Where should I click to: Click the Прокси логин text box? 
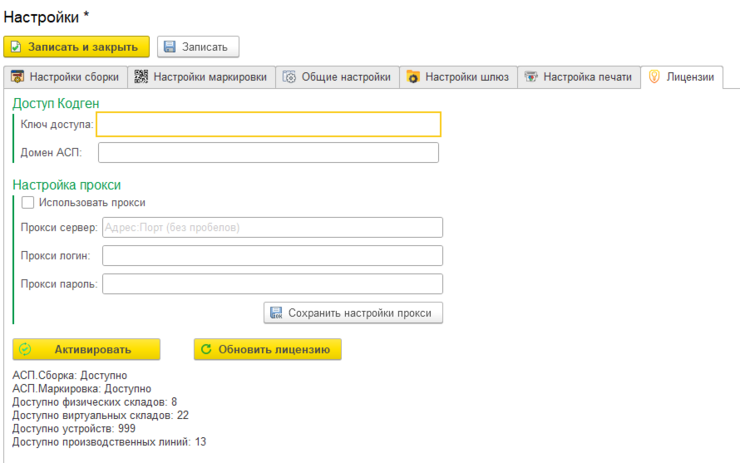pos(272,256)
